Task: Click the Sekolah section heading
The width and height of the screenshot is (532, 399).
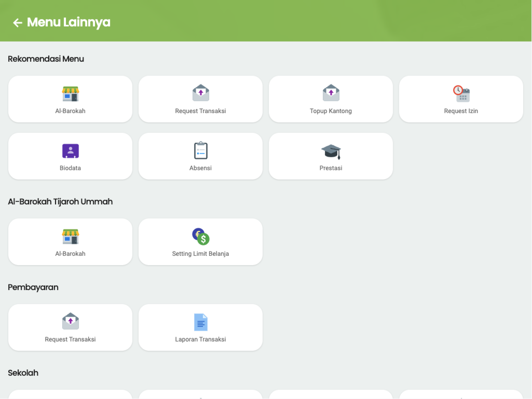Action: pyautogui.click(x=23, y=373)
